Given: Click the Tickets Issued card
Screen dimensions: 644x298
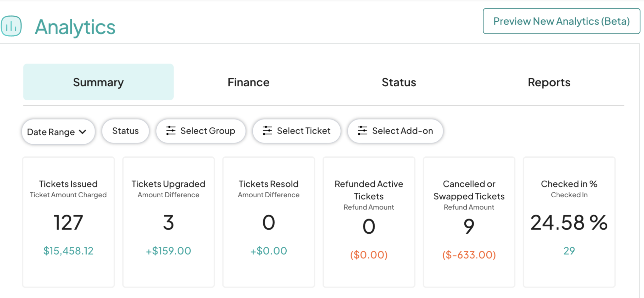Looking at the screenshot, I should [x=68, y=222].
